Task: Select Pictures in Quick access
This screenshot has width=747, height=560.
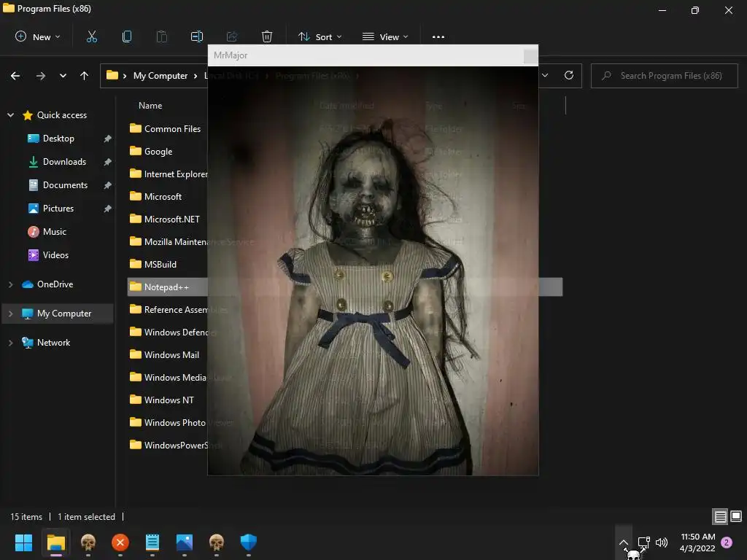Action: pos(58,209)
